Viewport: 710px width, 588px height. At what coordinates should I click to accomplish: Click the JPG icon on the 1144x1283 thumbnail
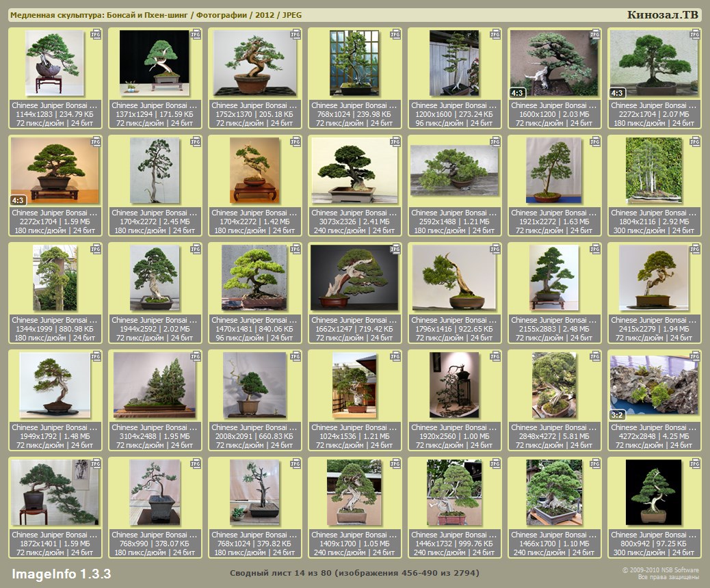point(96,34)
